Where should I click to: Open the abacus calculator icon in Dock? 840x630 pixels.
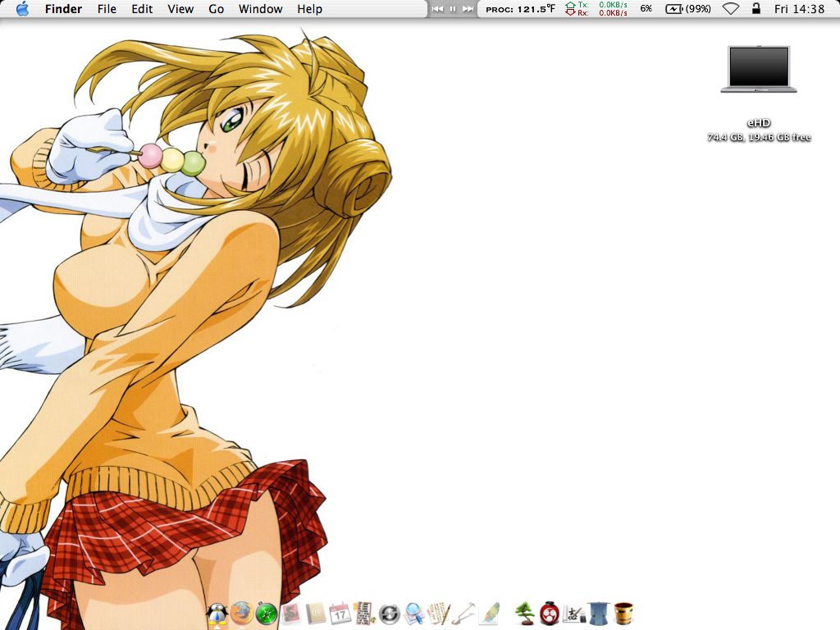(x=365, y=614)
